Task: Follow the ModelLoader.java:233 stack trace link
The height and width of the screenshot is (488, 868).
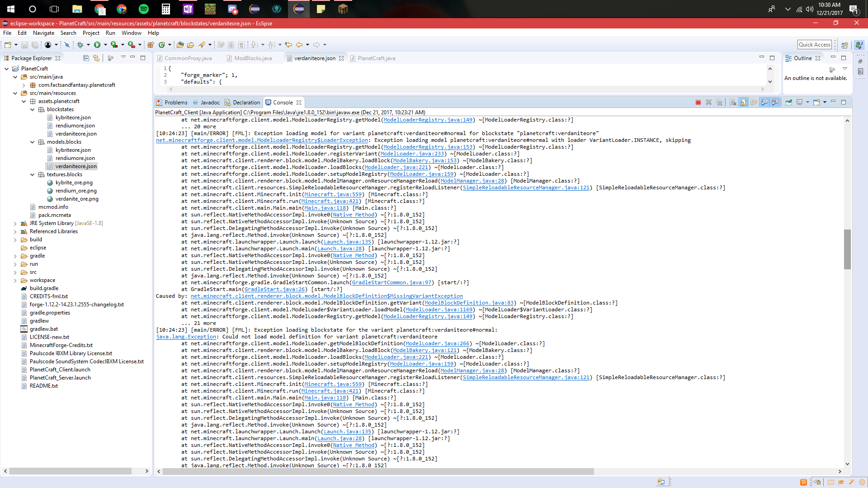Action: tap(412, 154)
